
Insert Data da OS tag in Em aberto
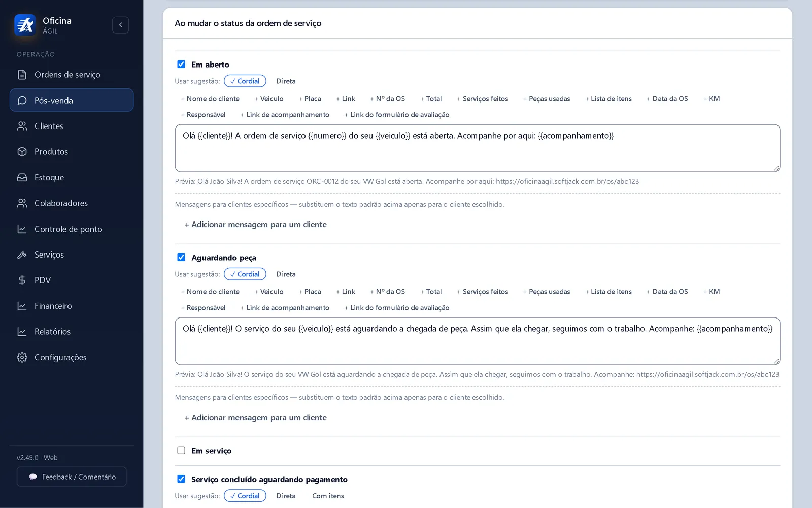(x=667, y=99)
